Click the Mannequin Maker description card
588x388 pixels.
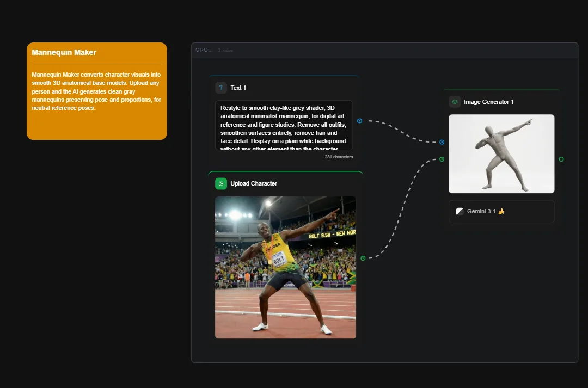point(96,91)
